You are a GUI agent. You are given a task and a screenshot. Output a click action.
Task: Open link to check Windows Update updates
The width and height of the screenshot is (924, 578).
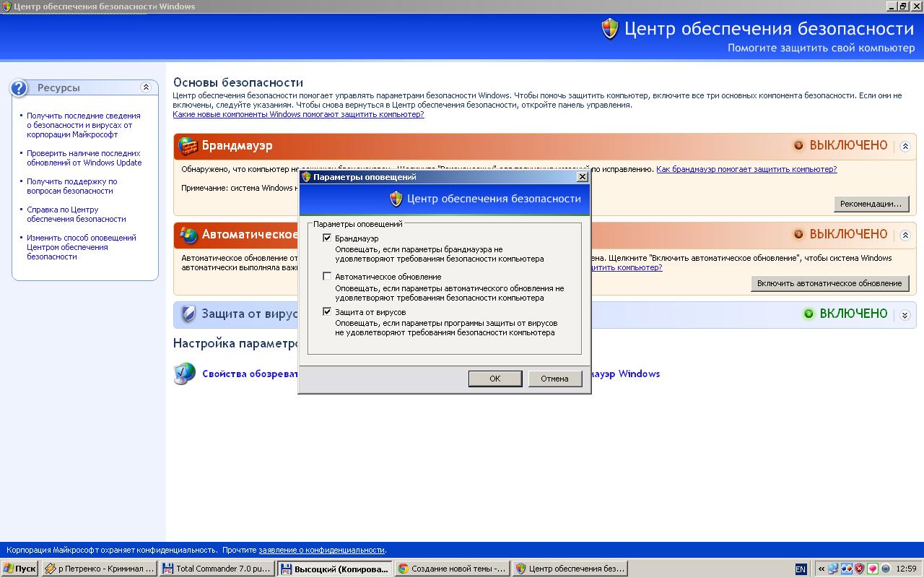pyautogui.click(x=84, y=158)
